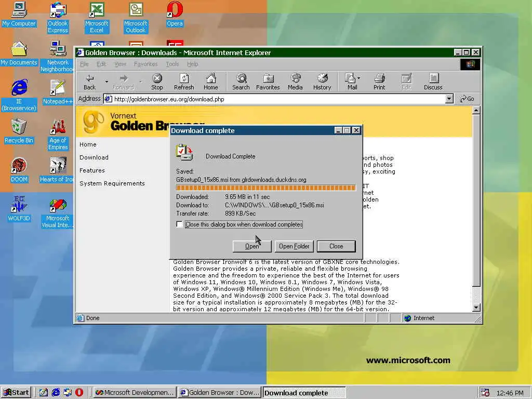Print the page via Print icon
This screenshot has height=399, width=532.
[x=379, y=82]
